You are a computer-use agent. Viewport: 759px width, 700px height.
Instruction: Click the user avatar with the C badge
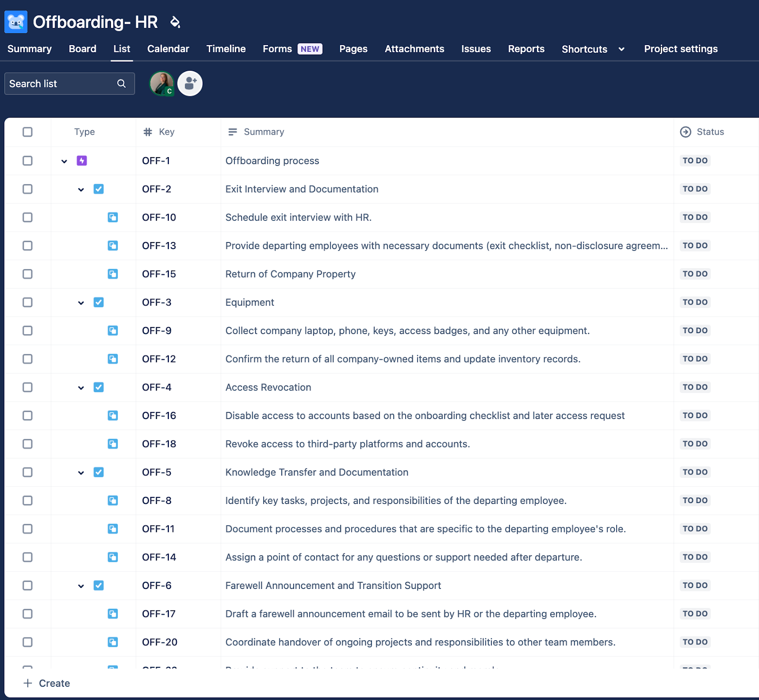pos(162,83)
